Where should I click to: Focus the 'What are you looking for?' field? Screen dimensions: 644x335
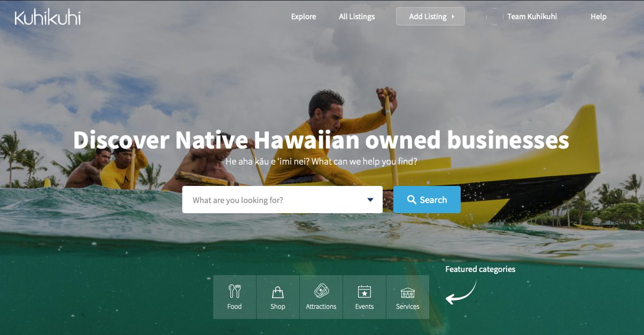[282, 200]
